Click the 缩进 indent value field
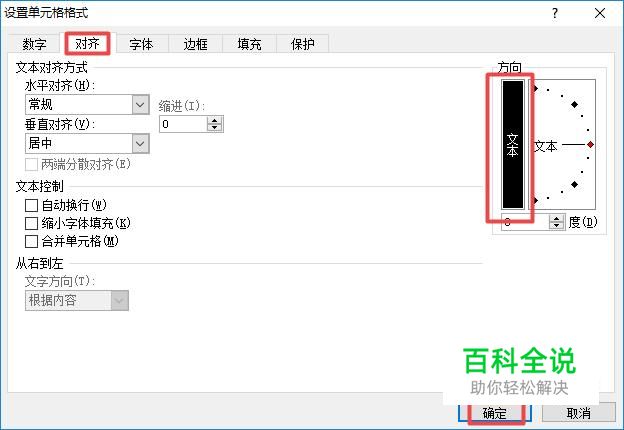Screen dimensions: 624x430 183,124
